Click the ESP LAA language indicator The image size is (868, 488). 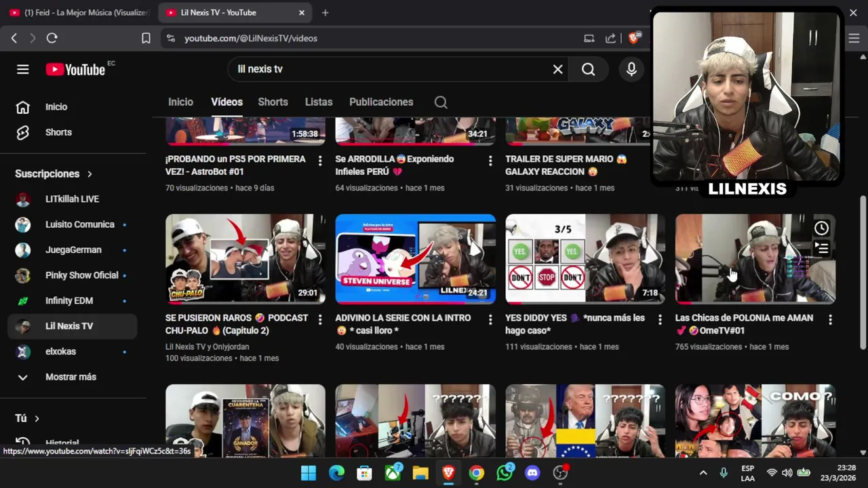pos(747,473)
